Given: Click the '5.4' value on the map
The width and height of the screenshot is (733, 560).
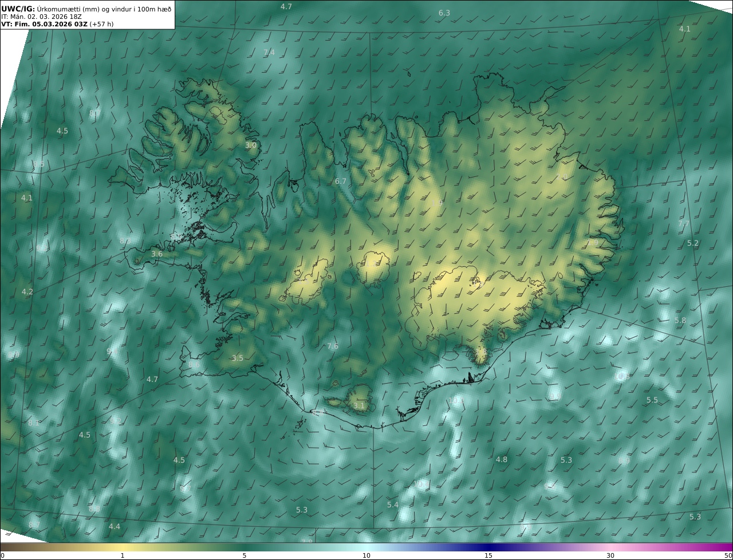Looking at the screenshot, I should click(x=393, y=505).
